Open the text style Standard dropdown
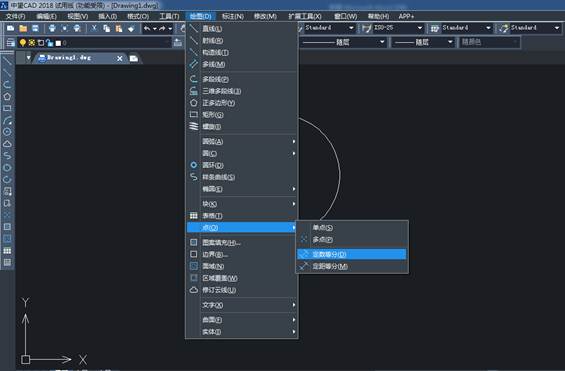This screenshot has width=565, height=371. coord(329,28)
